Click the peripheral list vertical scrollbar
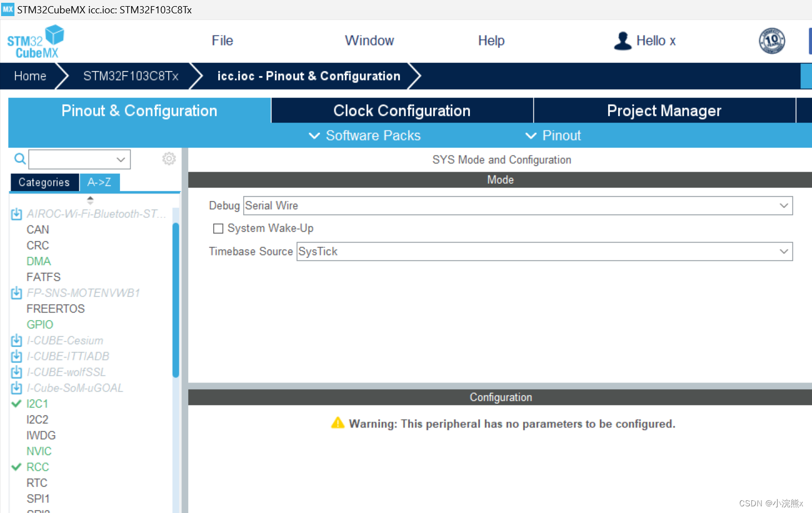The height and width of the screenshot is (513, 812). pyautogui.click(x=176, y=300)
